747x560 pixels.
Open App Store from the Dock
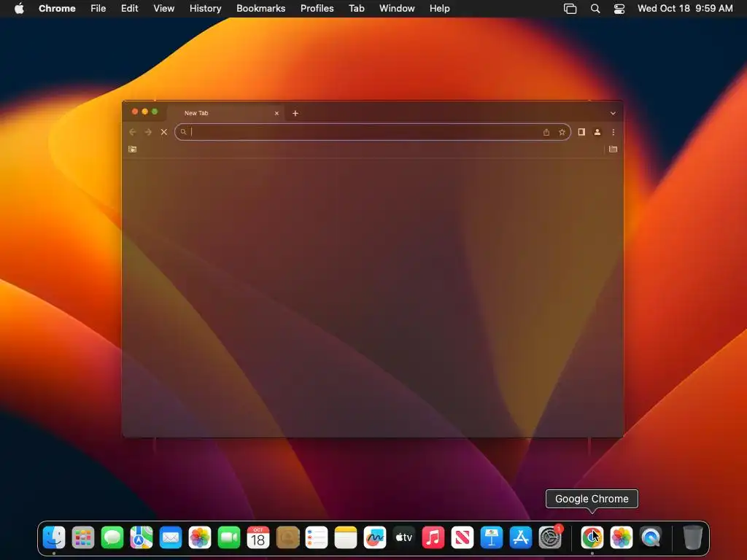[x=521, y=537]
